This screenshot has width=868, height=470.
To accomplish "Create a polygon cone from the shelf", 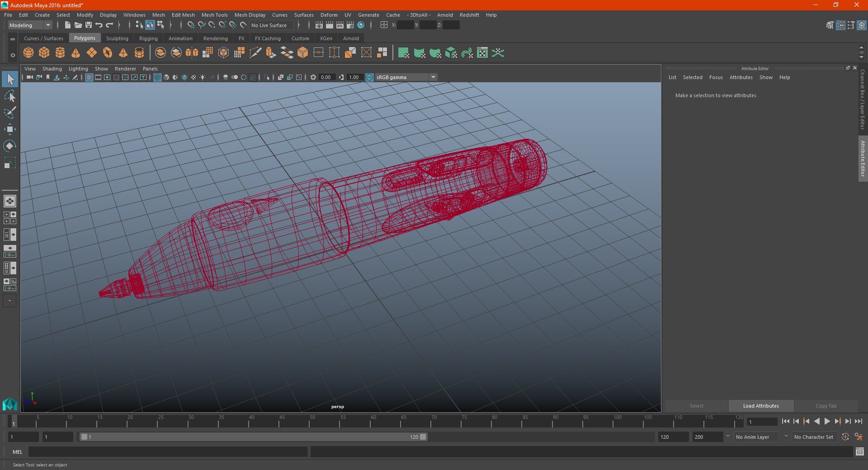I will tap(76, 53).
